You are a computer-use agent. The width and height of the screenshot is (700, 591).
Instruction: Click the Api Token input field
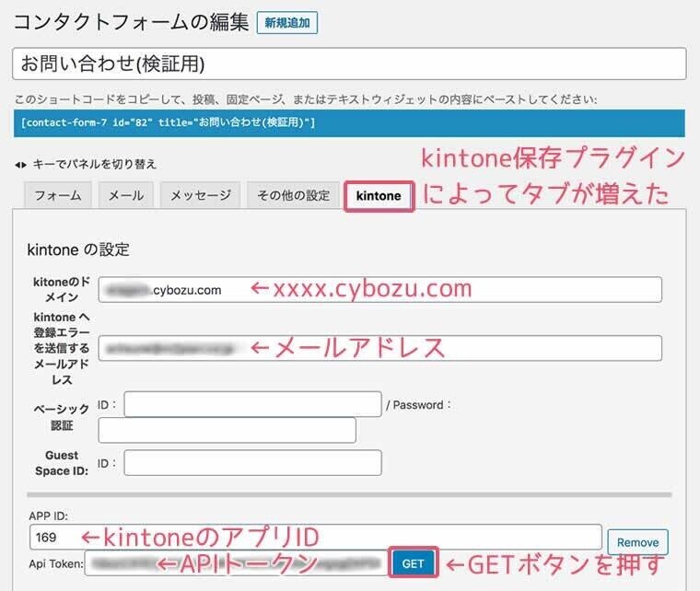237,563
